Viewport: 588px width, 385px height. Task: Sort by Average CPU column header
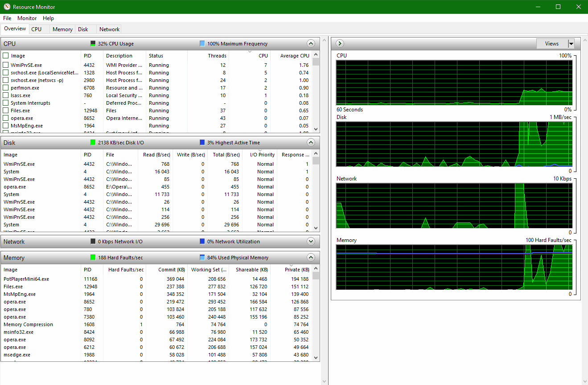292,56
